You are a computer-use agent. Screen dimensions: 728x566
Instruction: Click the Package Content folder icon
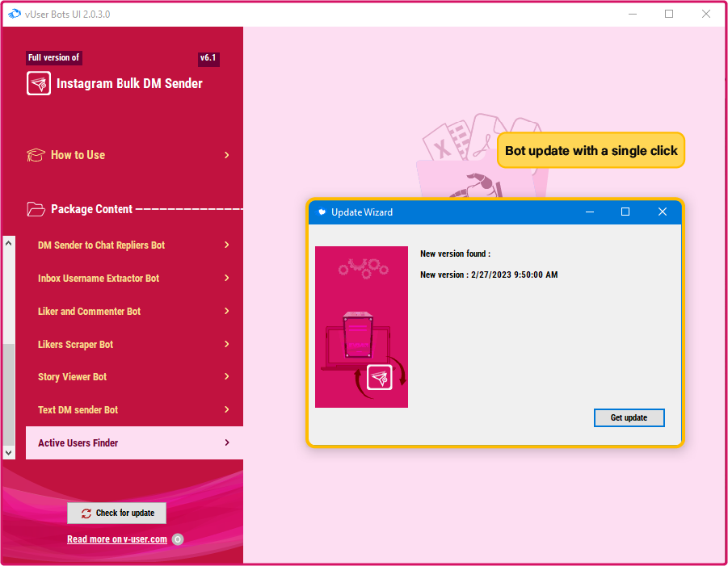point(36,209)
